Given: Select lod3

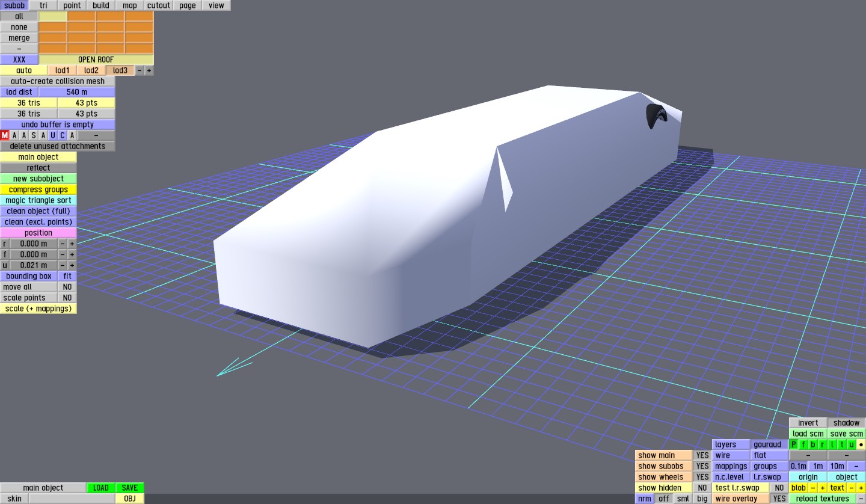Looking at the screenshot, I should 120,70.
